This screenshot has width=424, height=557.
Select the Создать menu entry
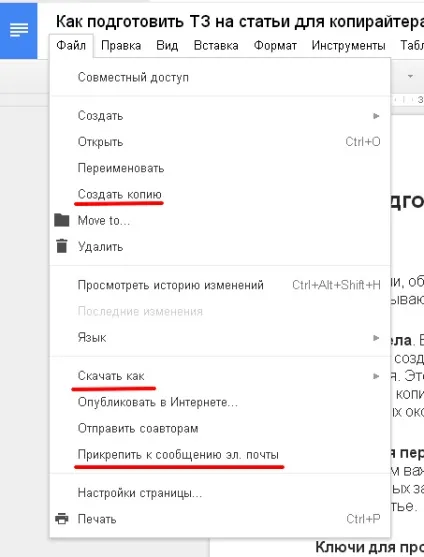point(220,116)
